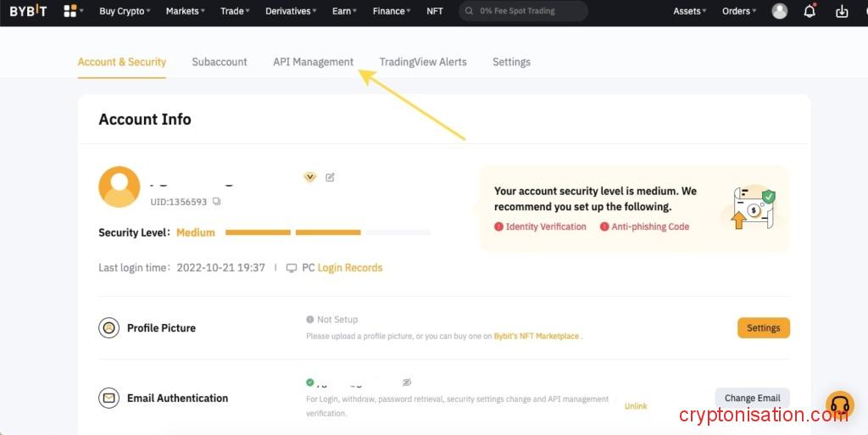This screenshot has width=868, height=435.
Task: Copy the UID with copy icon
Action: click(x=216, y=202)
